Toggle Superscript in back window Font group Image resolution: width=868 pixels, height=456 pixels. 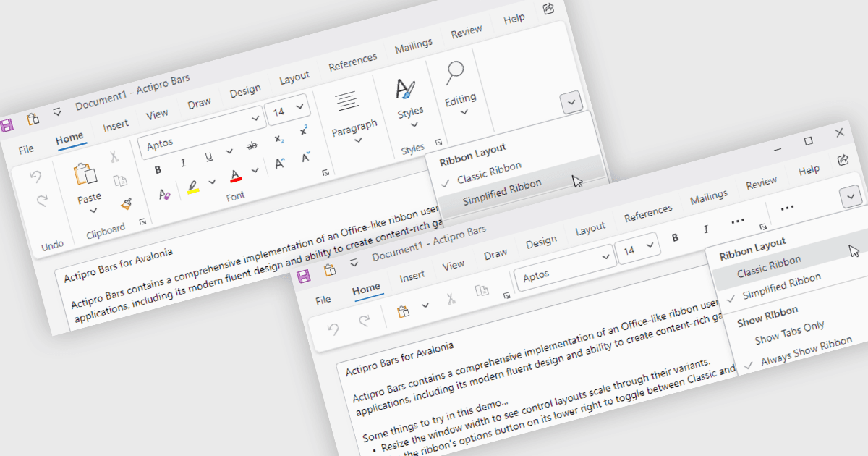point(304,131)
